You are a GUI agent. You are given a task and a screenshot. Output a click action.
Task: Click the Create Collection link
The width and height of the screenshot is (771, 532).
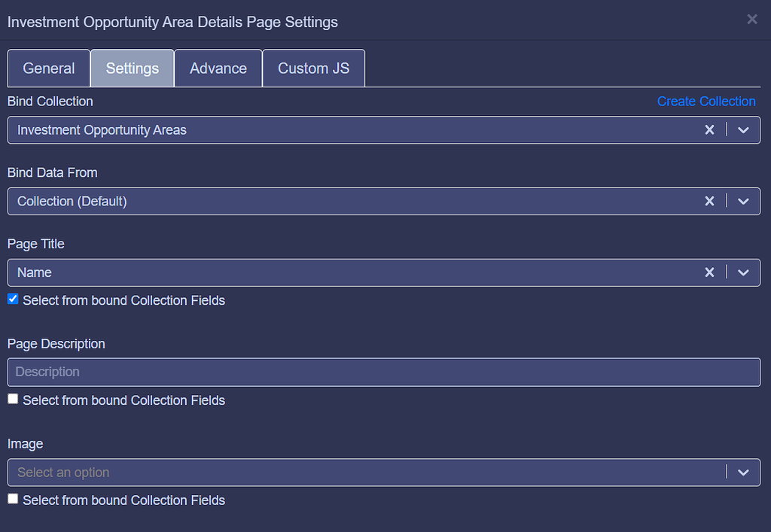click(x=705, y=102)
